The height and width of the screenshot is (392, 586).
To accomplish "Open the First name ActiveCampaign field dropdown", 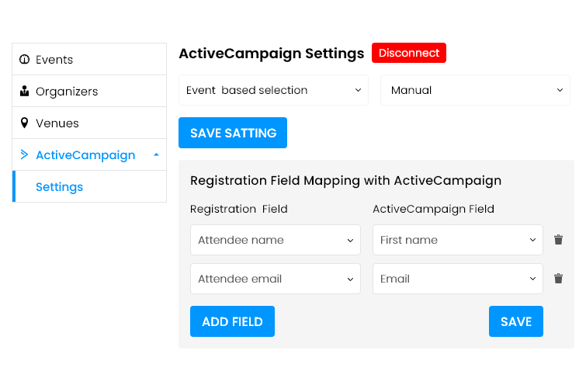I will point(458,240).
